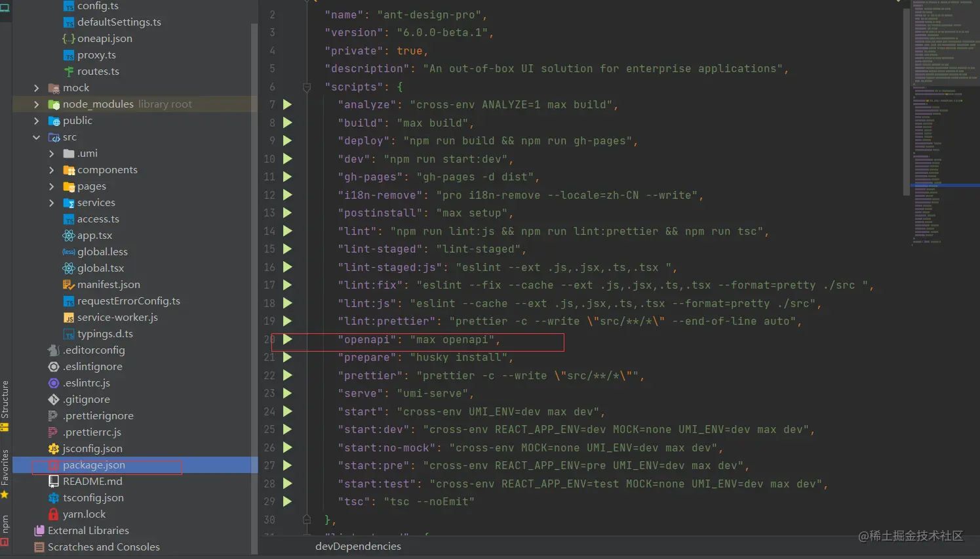Run the "analyze" script gutter icon
980x559 pixels.
[287, 104]
